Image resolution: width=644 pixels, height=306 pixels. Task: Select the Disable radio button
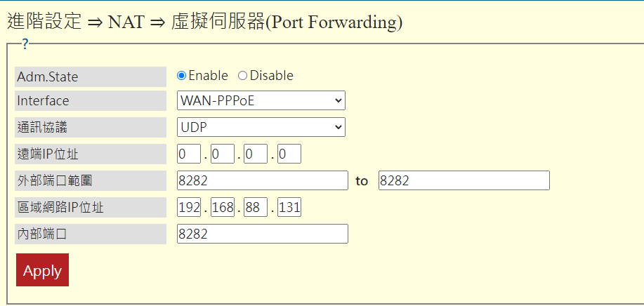point(243,76)
